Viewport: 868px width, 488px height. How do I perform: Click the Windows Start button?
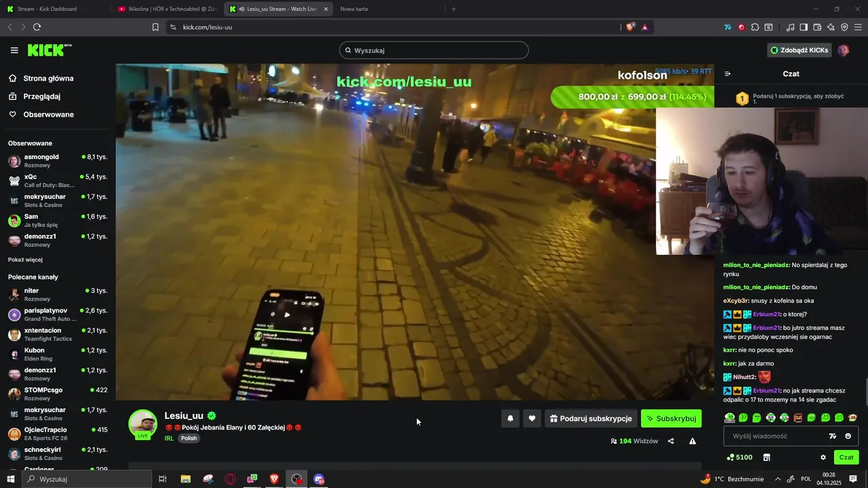point(11,479)
